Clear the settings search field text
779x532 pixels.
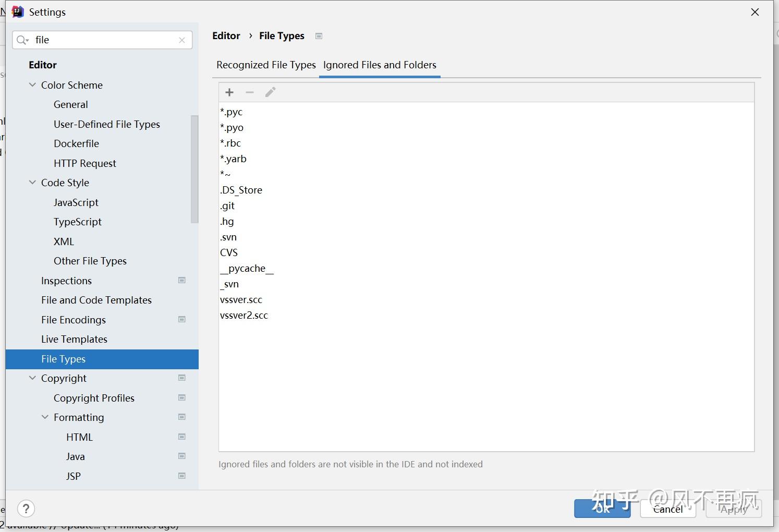click(x=182, y=40)
